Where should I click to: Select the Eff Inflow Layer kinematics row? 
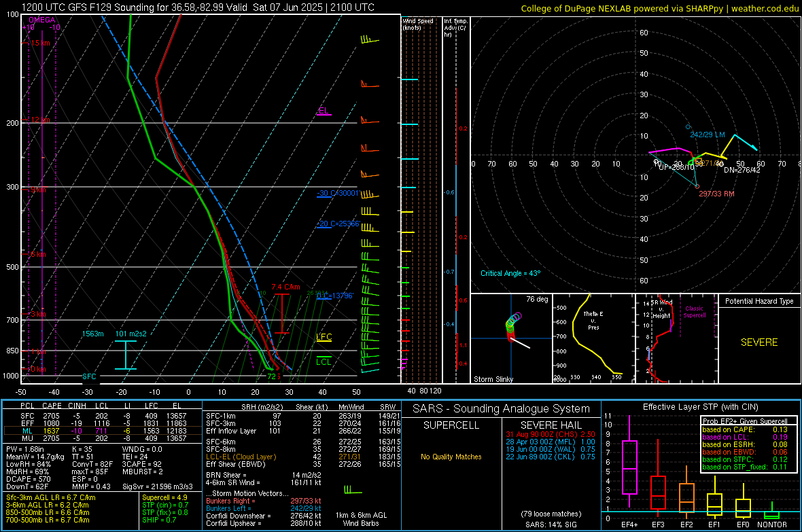(x=303, y=431)
